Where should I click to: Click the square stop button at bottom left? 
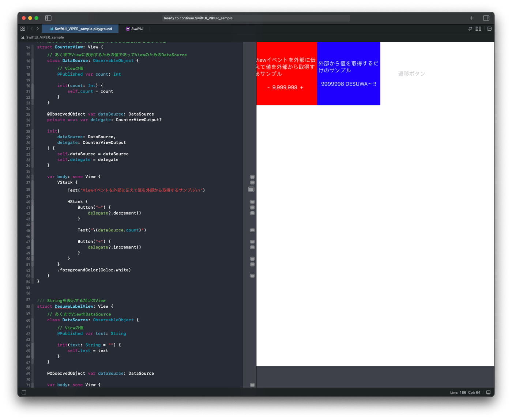click(x=24, y=392)
